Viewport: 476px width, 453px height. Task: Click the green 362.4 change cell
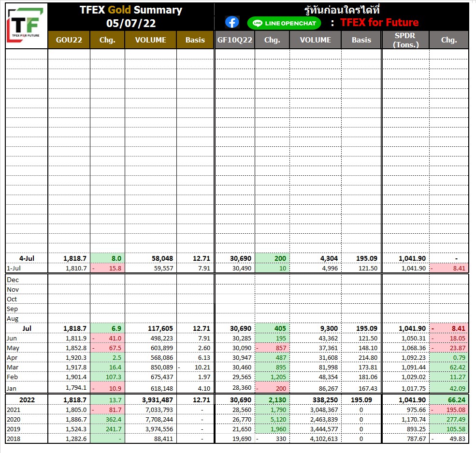(x=107, y=419)
